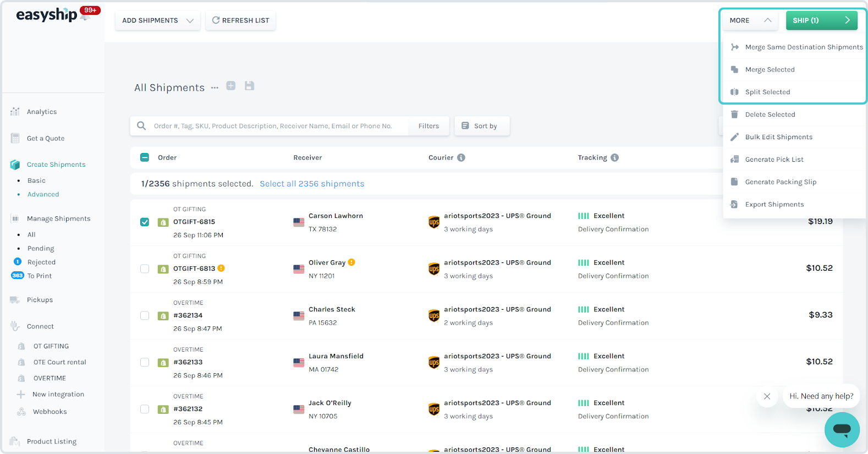
Task: Go to To Print shipments
Action: click(40, 276)
